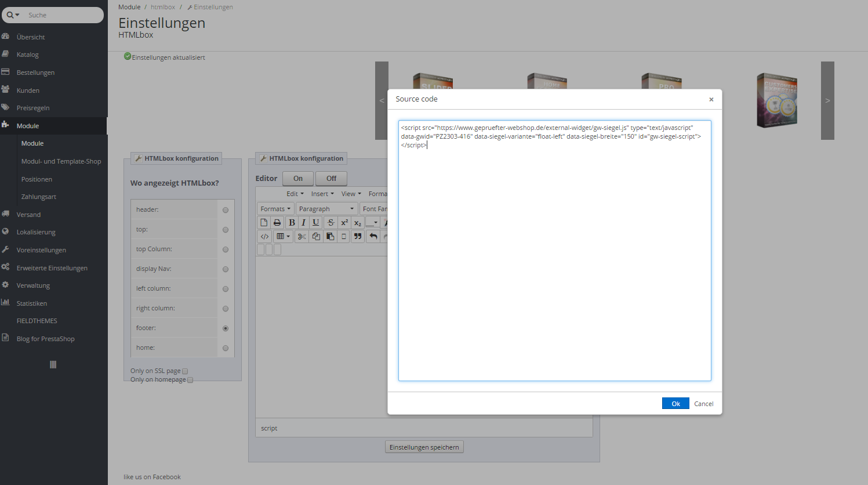Open the Customers Expertise module box thumbnail
This screenshot has height=485, width=868.
(x=777, y=100)
